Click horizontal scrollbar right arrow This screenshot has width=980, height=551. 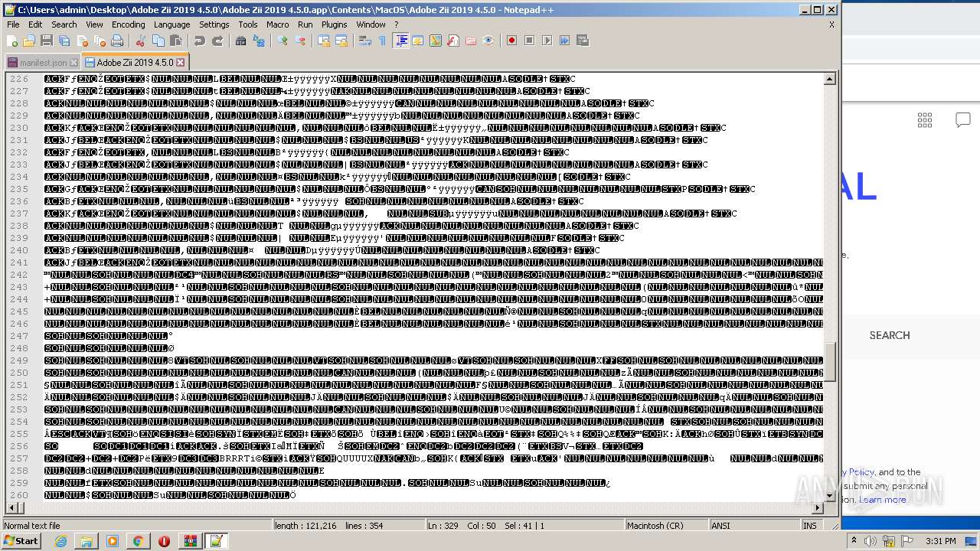(818, 508)
